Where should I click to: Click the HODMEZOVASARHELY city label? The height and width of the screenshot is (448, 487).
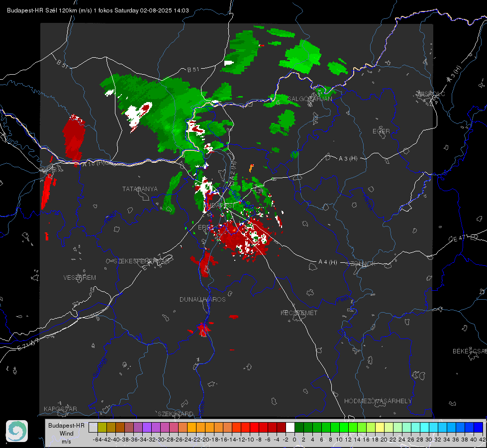pyautogui.click(x=378, y=401)
